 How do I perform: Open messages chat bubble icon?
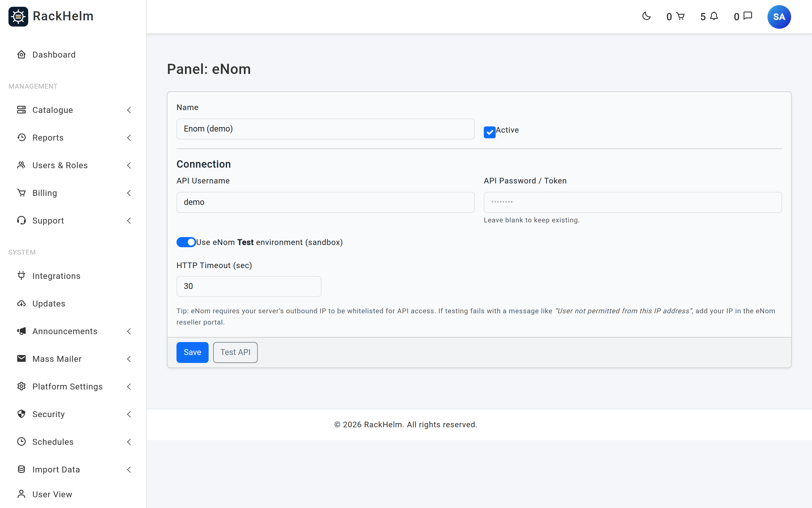748,16
